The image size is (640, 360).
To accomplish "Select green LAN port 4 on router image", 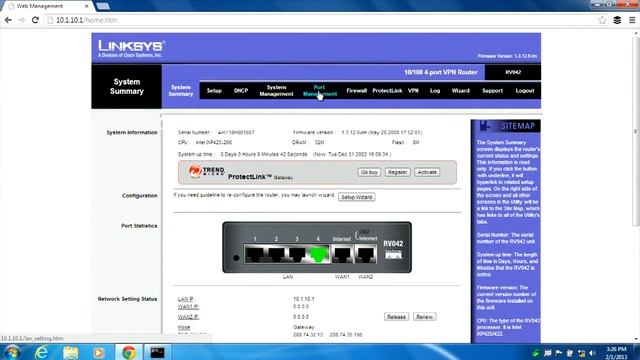I will click(x=318, y=254).
